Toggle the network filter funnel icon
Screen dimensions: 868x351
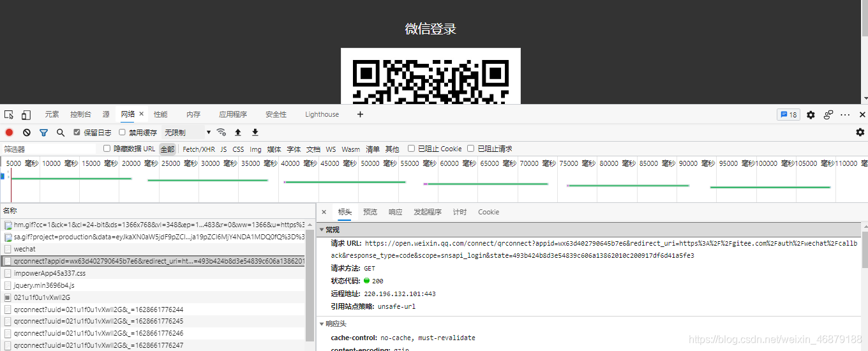pyautogui.click(x=44, y=133)
